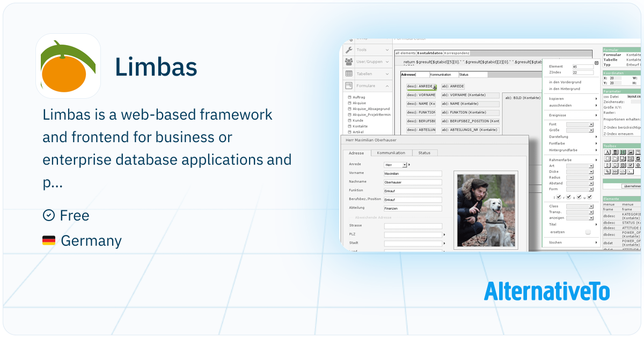
Task: Click the Tabellen table grid icon
Action: coord(349,74)
